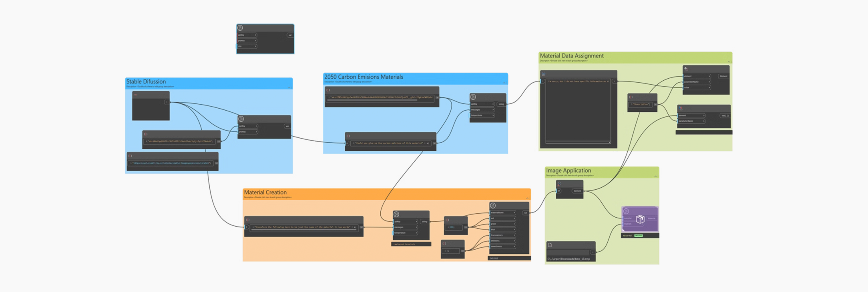This screenshot has width=868, height=292.
Task: Click the set-parameter node gear icon
Action: (x=686, y=68)
